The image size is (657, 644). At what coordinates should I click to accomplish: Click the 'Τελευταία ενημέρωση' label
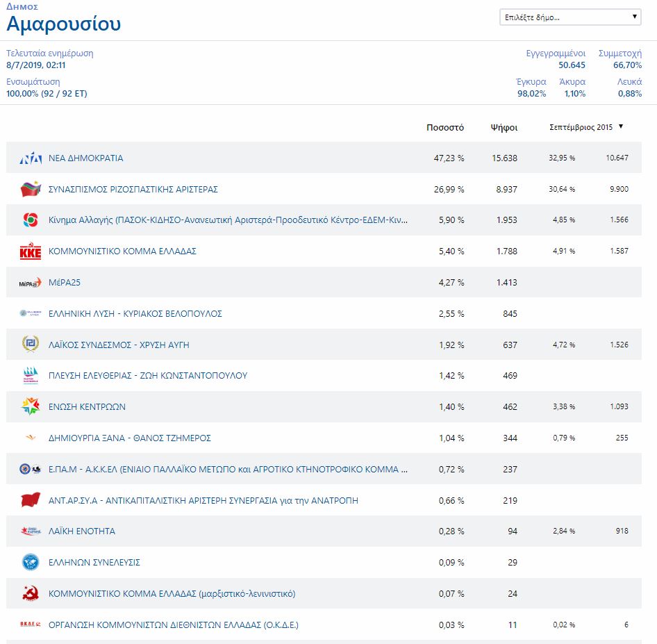pos(50,53)
